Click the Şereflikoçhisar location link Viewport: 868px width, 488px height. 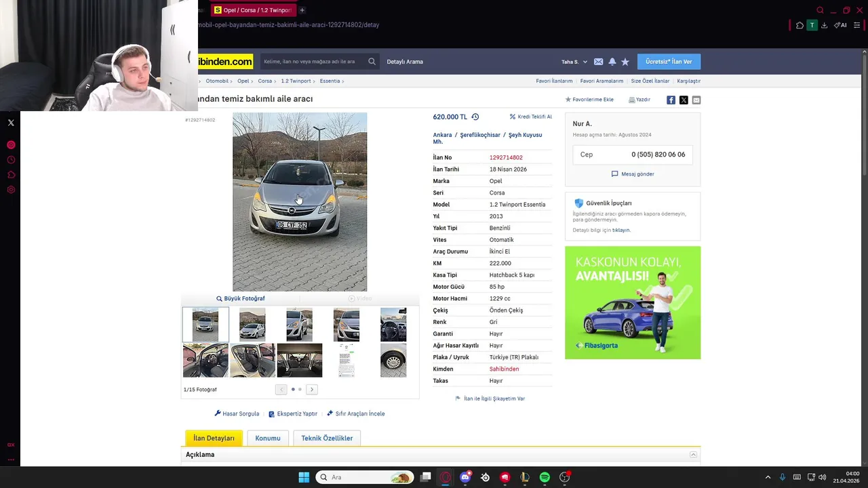click(480, 135)
